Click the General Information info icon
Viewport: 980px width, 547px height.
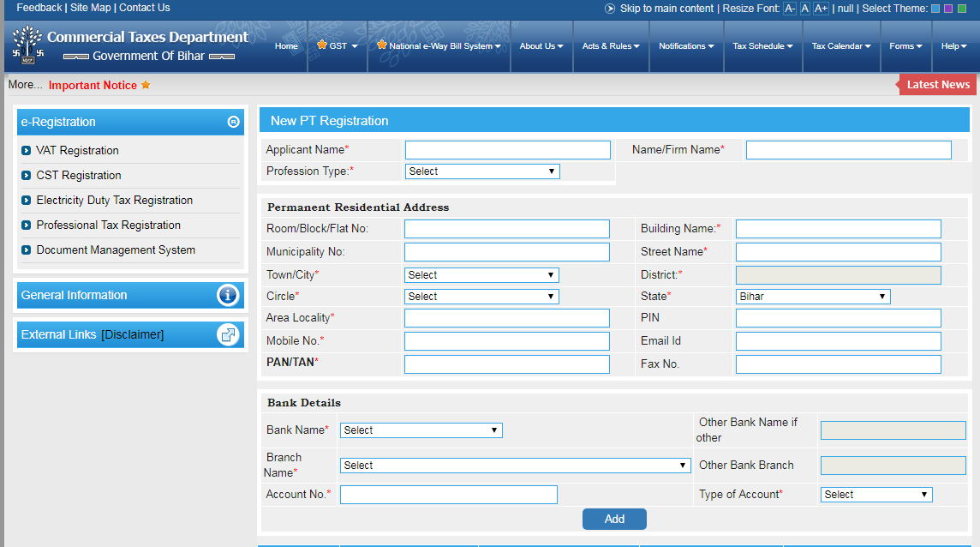(x=228, y=295)
